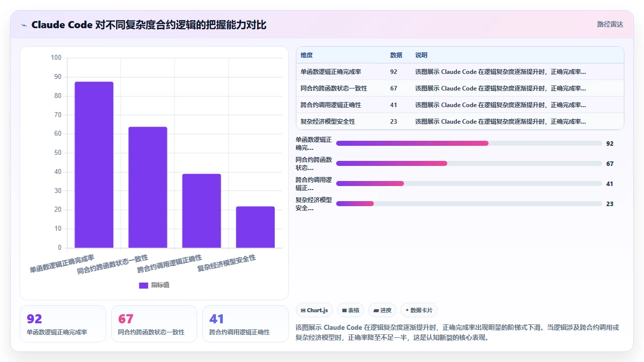The image size is (644, 362).
Task: Click the chart bar for 跨合约调用逻辑正确性
Action: (x=201, y=211)
